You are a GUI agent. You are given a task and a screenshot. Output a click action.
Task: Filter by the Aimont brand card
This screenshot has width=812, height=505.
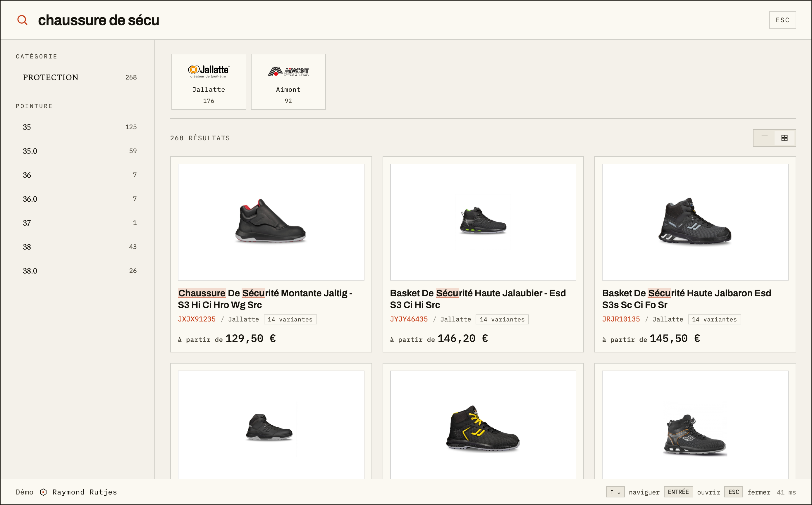click(288, 82)
